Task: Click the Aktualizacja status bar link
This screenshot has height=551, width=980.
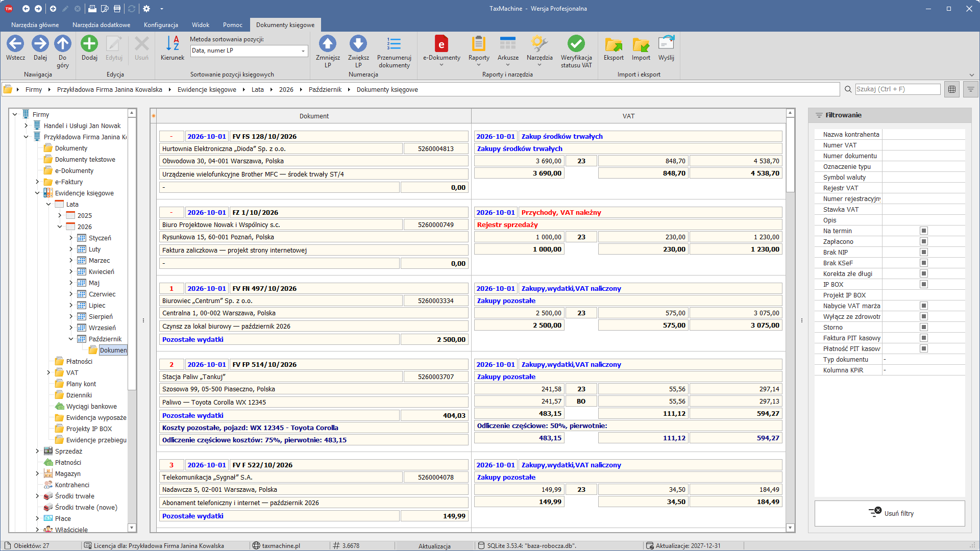Action: tap(434, 546)
